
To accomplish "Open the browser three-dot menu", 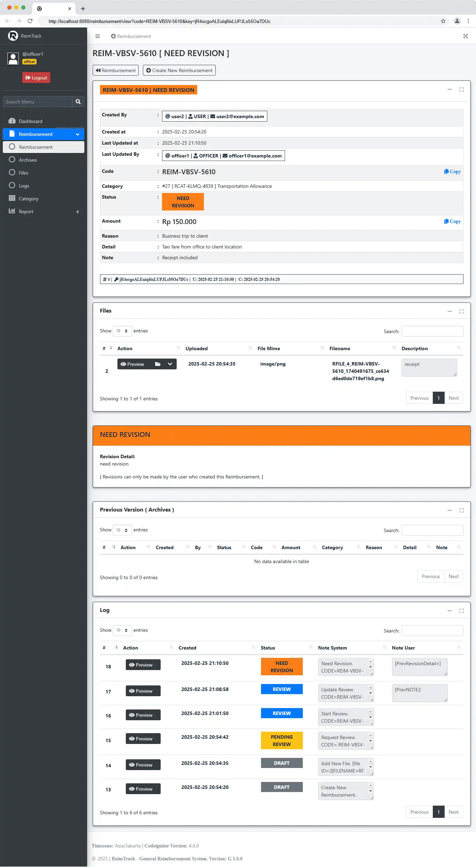I will click(468, 21).
